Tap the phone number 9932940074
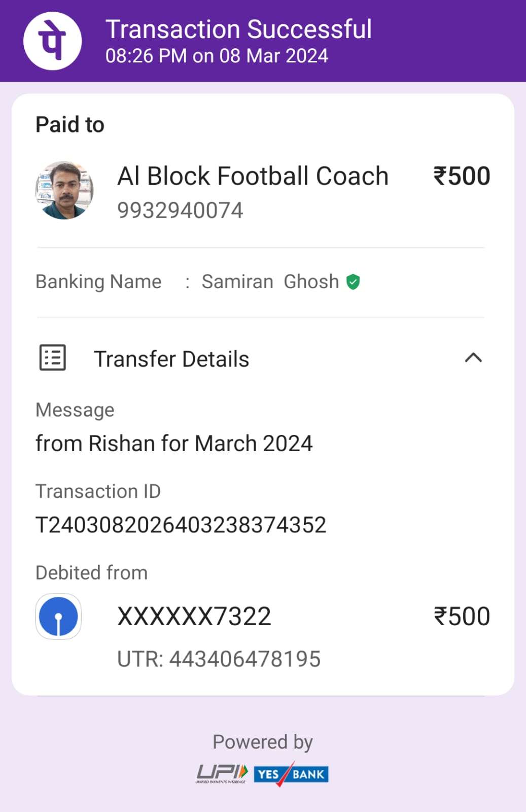This screenshot has height=812, width=526. pos(180,211)
